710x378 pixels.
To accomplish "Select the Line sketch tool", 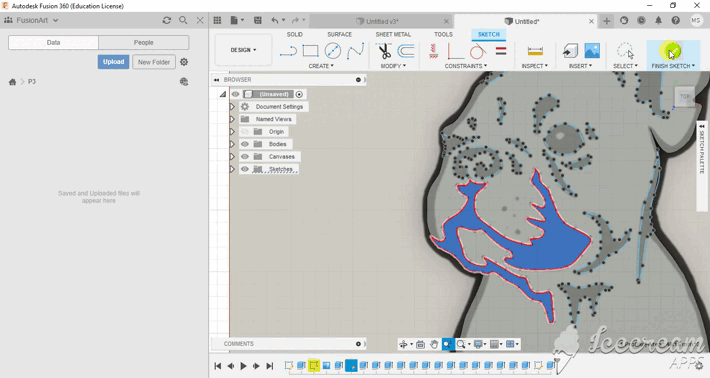I will point(288,51).
